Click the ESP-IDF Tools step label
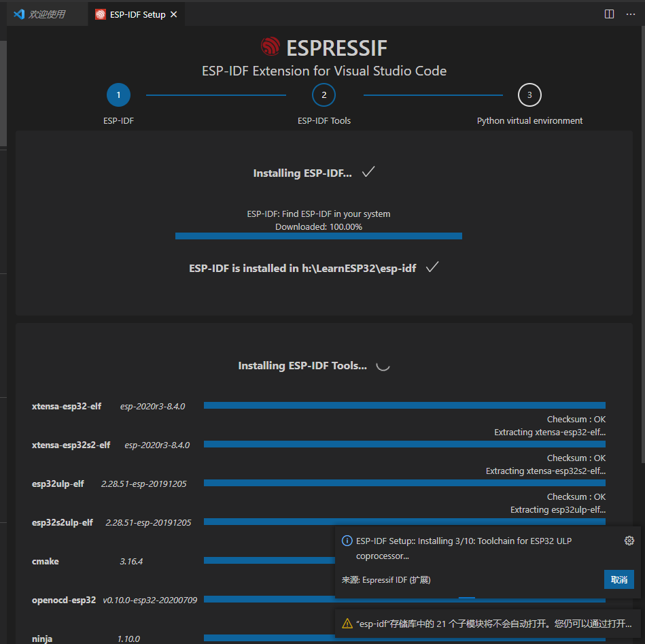The image size is (645, 644). (324, 120)
